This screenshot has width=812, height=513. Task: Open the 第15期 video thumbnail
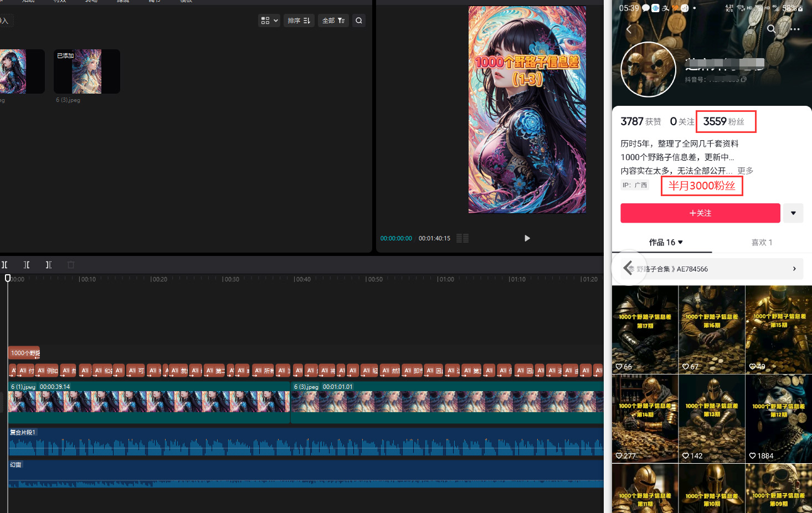(x=779, y=330)
